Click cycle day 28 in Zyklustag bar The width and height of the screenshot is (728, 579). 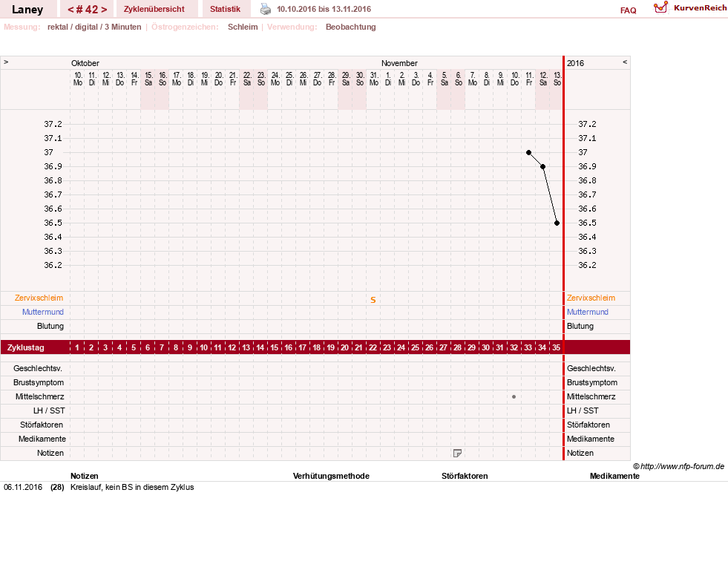[457, 347]
